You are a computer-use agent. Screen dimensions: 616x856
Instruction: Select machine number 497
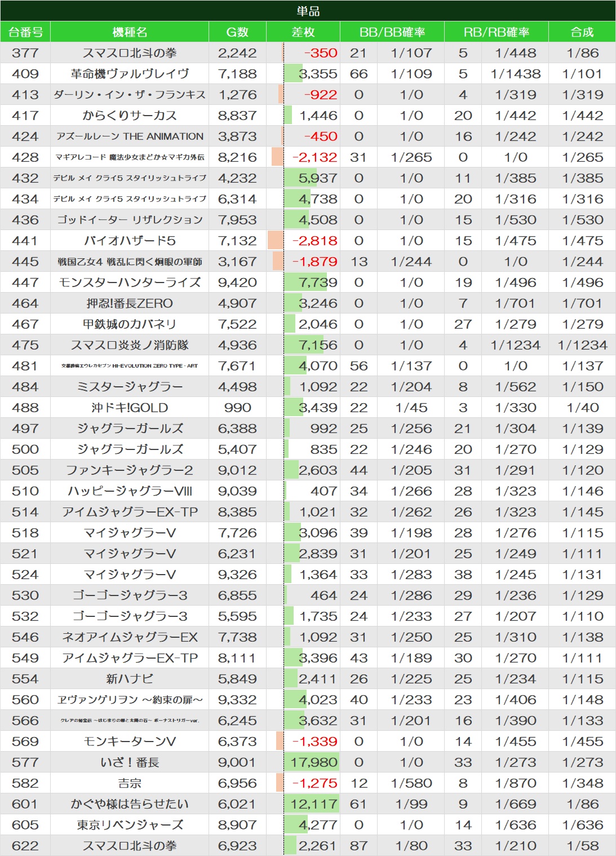(x=25, y=429)
